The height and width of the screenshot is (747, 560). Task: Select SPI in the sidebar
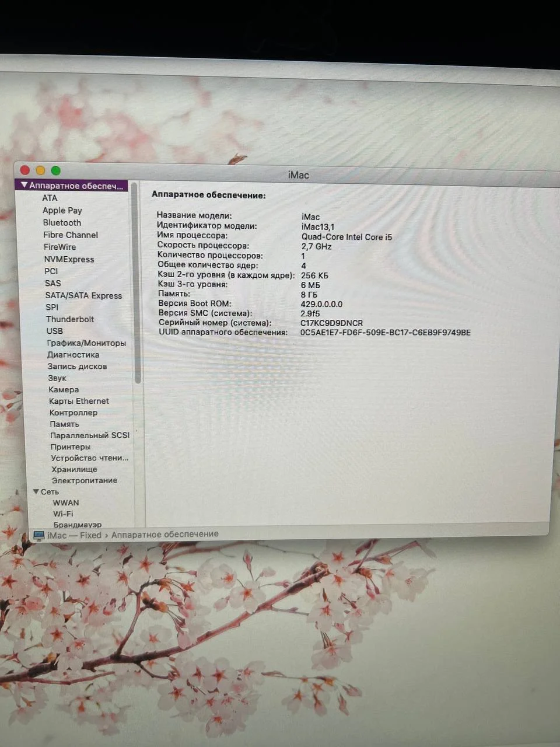pos(52,307)
